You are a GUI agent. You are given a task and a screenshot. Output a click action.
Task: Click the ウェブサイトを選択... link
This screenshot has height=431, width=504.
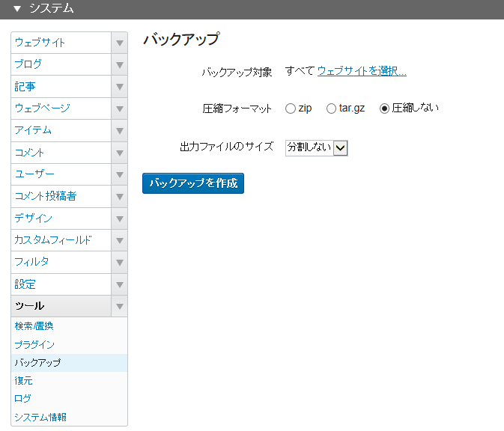click(362, 71)
